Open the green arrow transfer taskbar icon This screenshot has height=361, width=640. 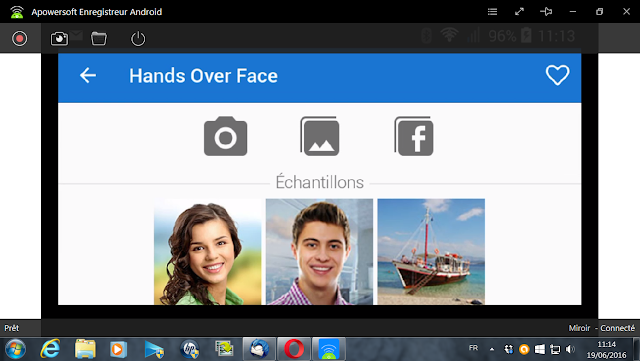pyautogui.click(x=224, y=348)
